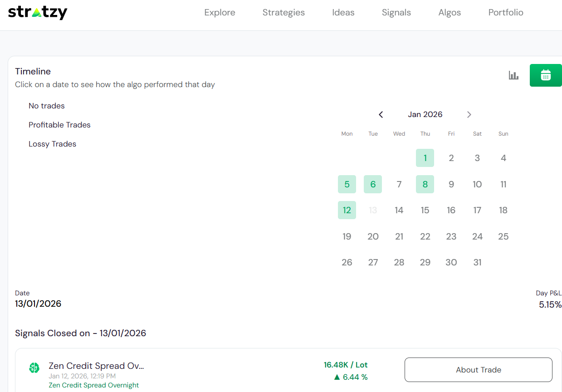Navigate to Ideas section
Viewport: 562px width, 392px height.
point(343,13)
